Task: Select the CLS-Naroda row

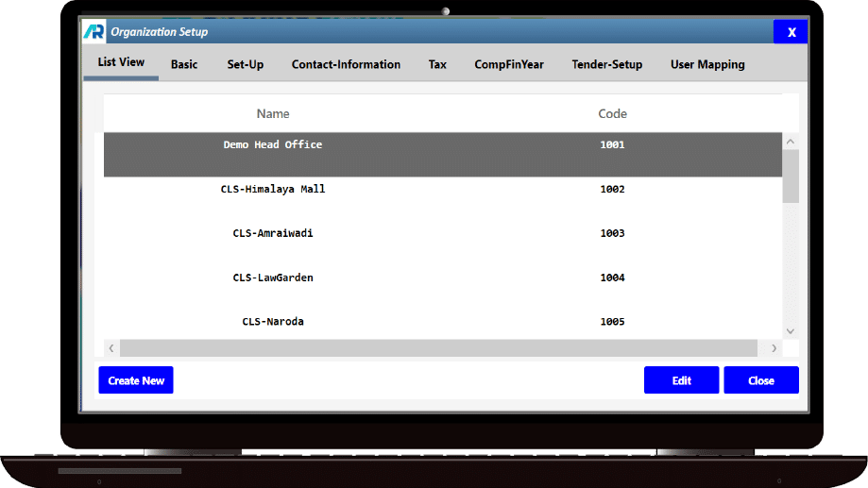Action: pos(273,322)
